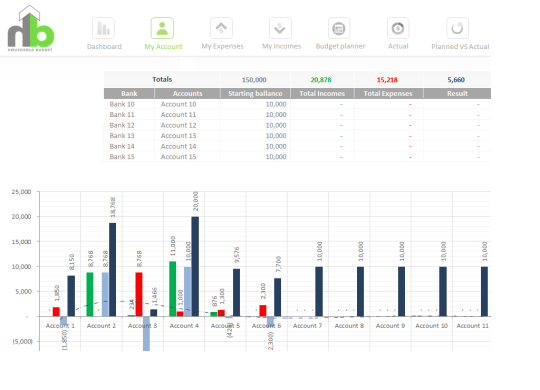
Task: Switch to My Expenses label
Action: tap(222, 46)
